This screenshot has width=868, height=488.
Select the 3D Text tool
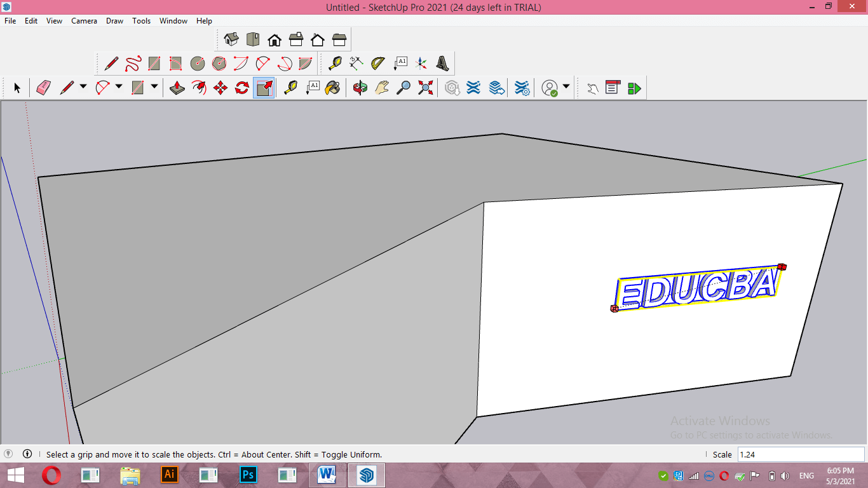(443, 64)
